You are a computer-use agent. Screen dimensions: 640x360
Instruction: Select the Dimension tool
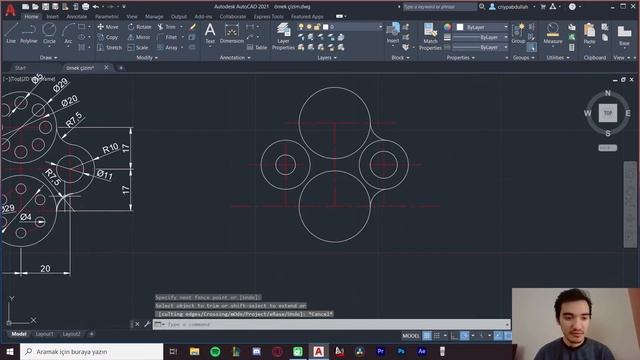tap(231, 33)
